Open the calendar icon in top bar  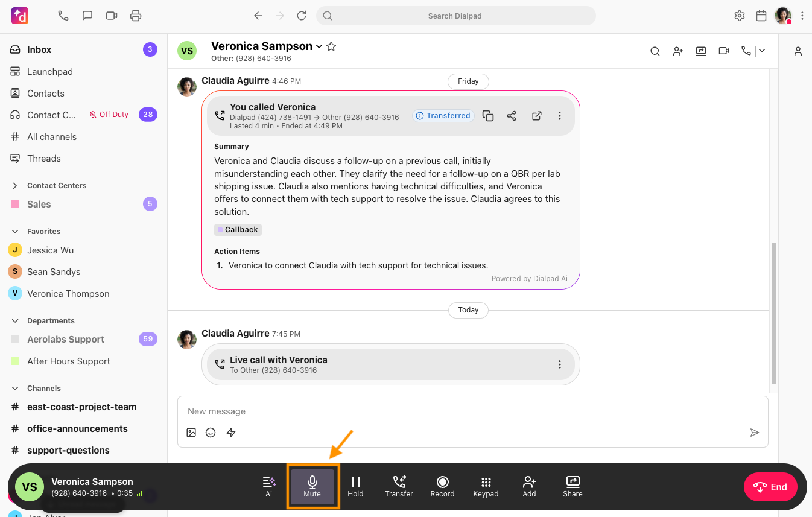tap(761, 16)
